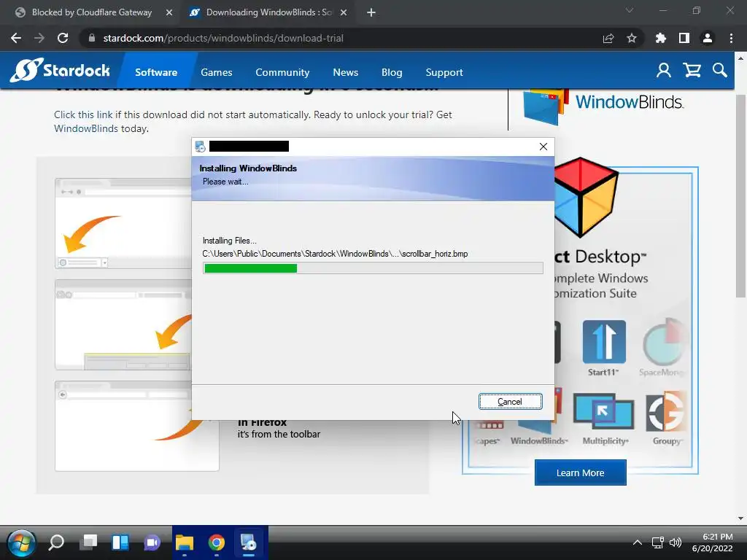Click WindowBlinds installer taskbar icon
Viewport: 747px width, 560px height.
click(248, 542)
